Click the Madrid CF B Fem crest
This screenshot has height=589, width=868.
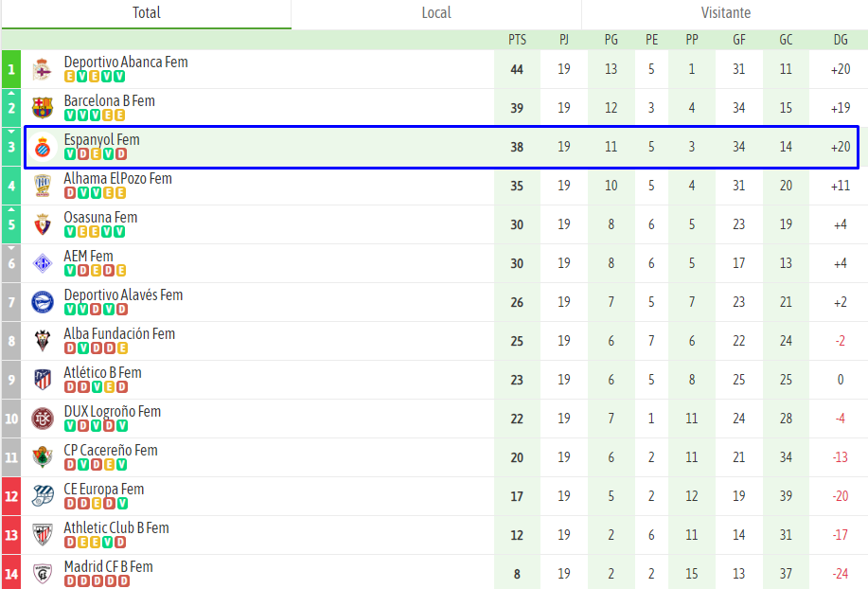click(x=42, y=570)
